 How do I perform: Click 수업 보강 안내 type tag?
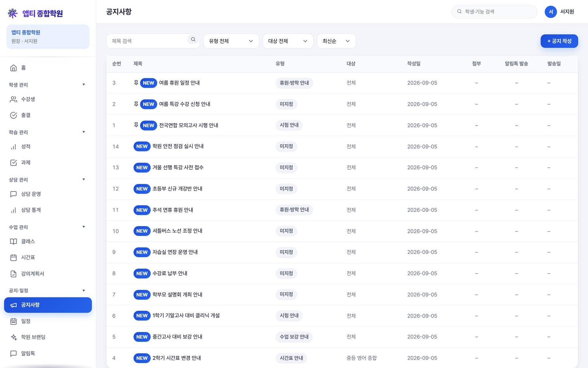tap(294, 337)
